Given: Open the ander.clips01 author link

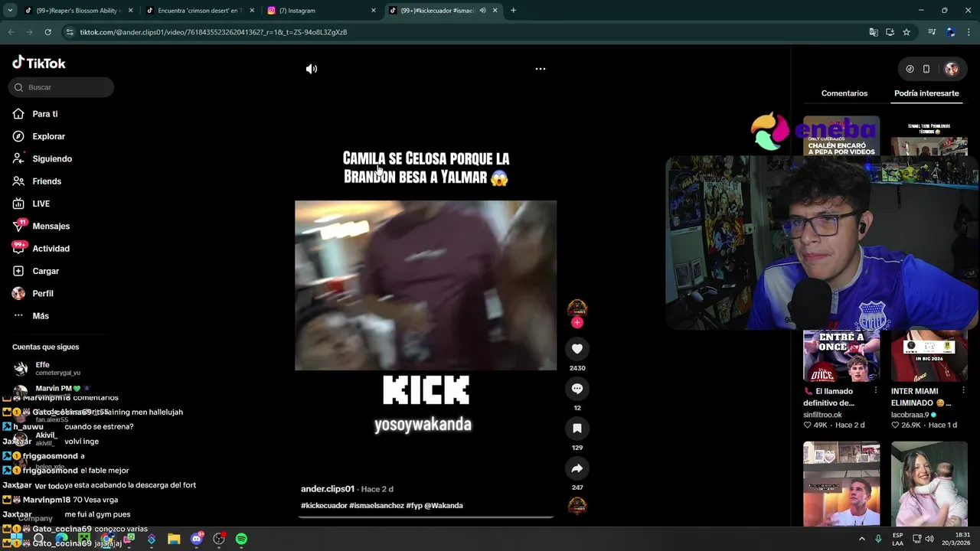Looking at the screenshot, I should (328, 489).
